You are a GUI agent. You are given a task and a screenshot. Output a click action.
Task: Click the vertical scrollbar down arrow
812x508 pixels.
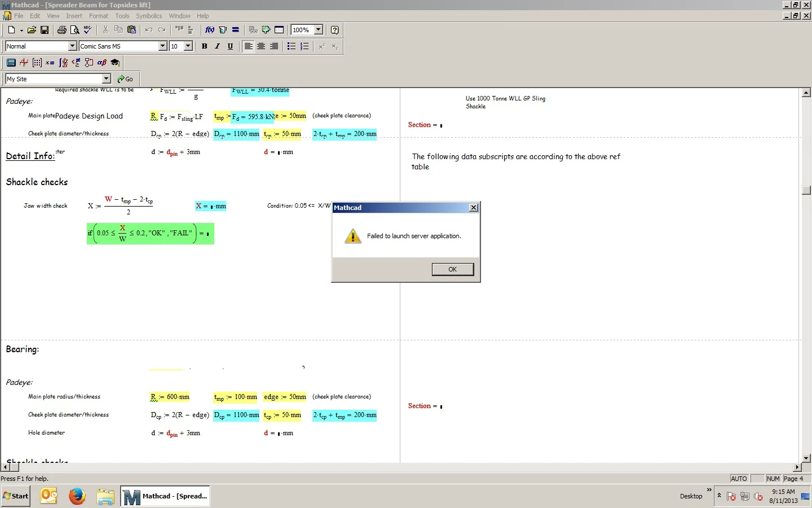pyautogui.click(x=806, y=458)
